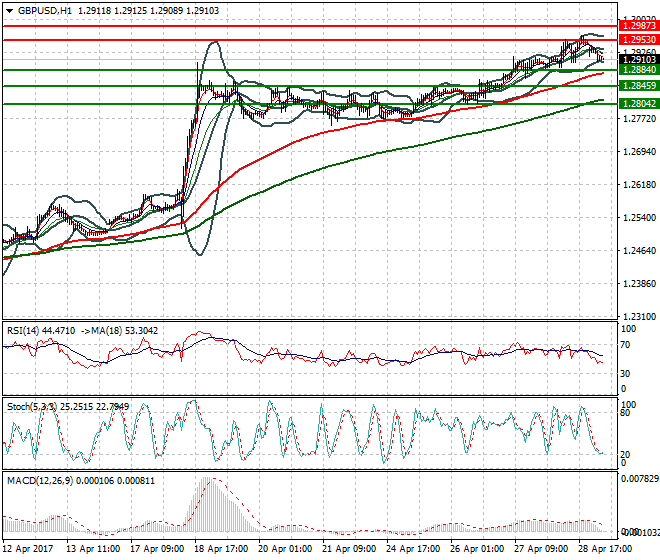The width and height of the screenshot is (660, 560).
Task: Click the 1.25400 price scale value
Action: 639,218
